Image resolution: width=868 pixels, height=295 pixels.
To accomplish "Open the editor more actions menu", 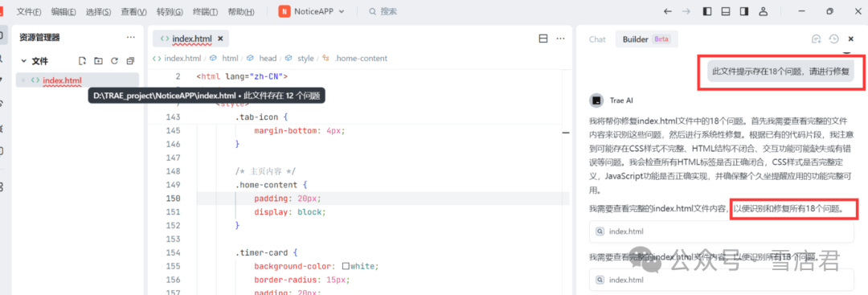I will (560, 39).
